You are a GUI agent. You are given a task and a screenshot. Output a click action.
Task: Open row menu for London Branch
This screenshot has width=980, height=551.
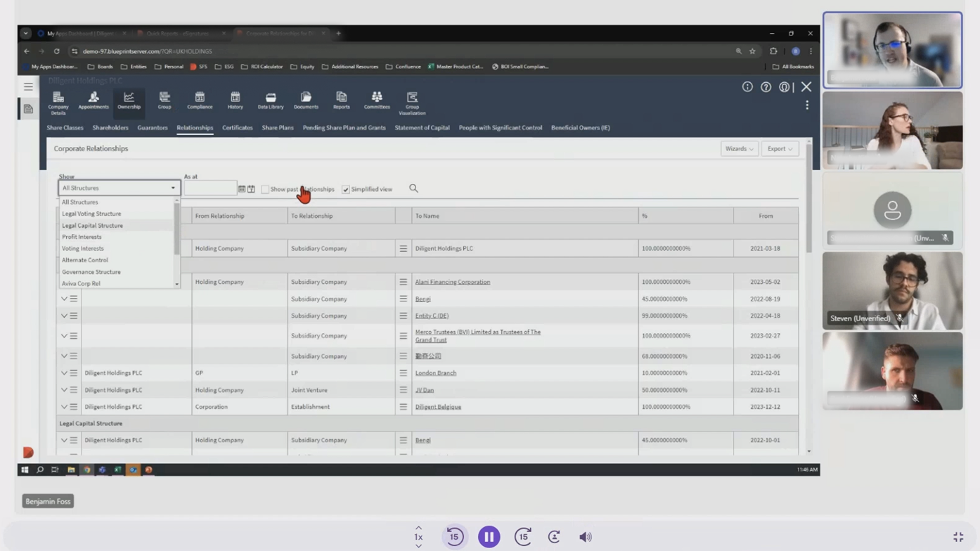pyautogui.click(x=404, y=373)
